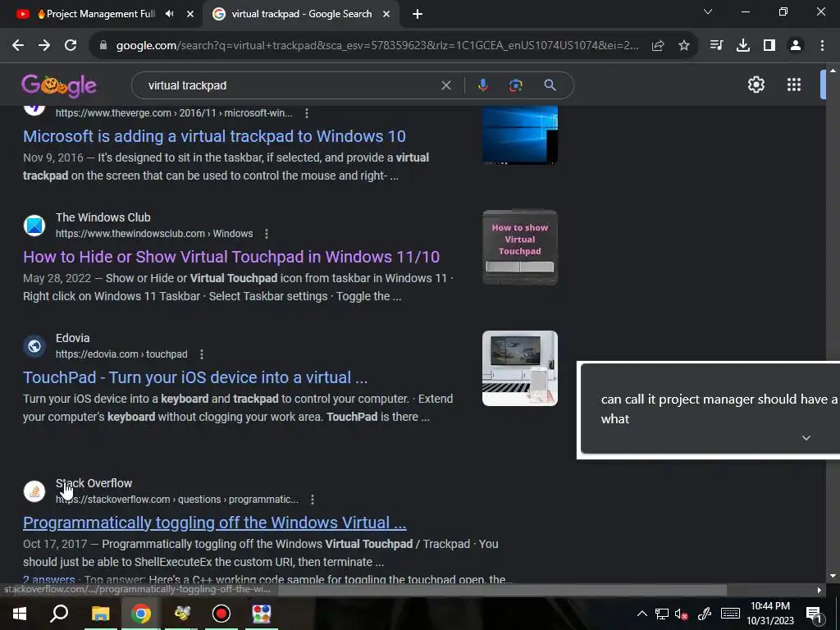The height and width of the screenshot is (630, 840).
Task: Open the bee app in taskbar
Action: coord(182,614)
